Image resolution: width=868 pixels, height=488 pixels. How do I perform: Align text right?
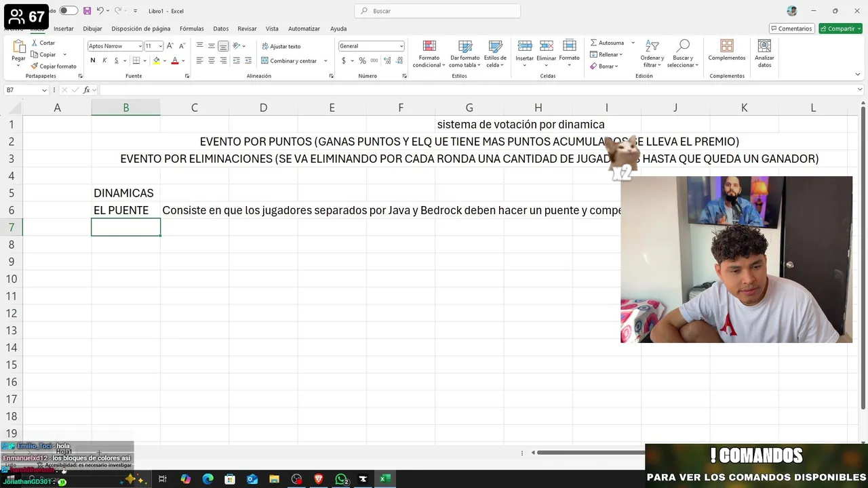point(223,60)
